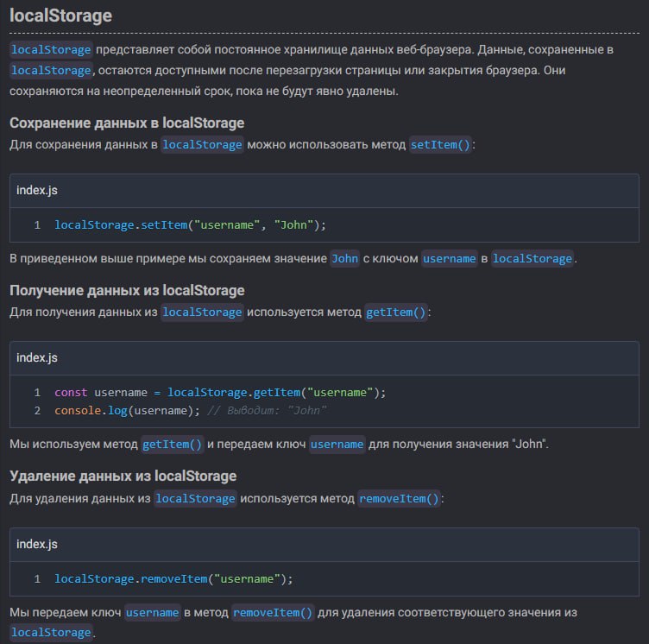The width and height of the screenshot is (649, 644).
Task: Click the getItem() tag after 'Мы используем метод'
Action: pyautogui.click(x=173, y=444)
